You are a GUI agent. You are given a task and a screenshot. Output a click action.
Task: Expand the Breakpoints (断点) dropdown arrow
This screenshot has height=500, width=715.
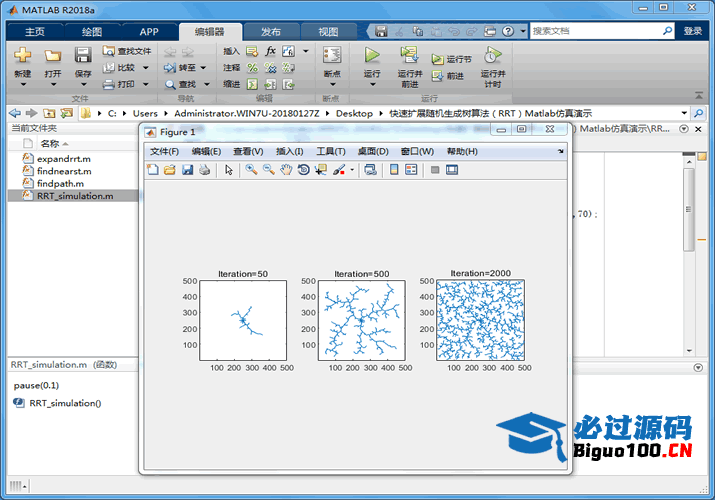[332, 84]
